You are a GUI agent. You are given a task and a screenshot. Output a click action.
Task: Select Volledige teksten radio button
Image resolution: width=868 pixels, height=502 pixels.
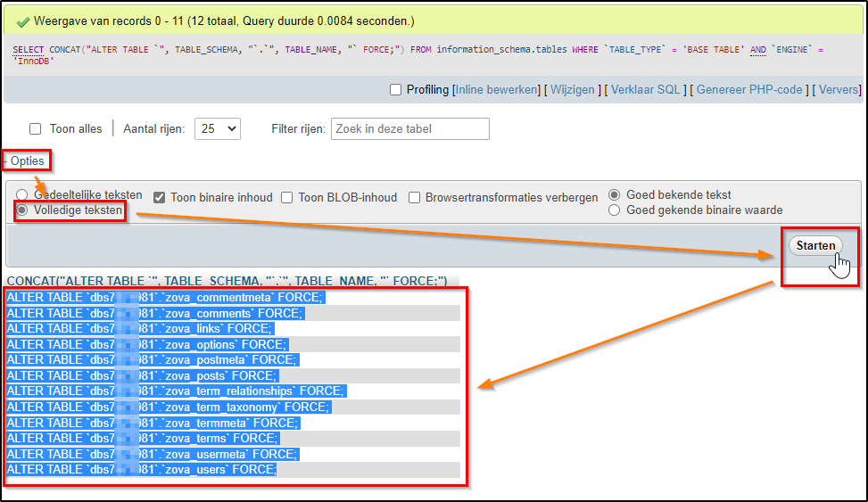(x=22, y=210)
